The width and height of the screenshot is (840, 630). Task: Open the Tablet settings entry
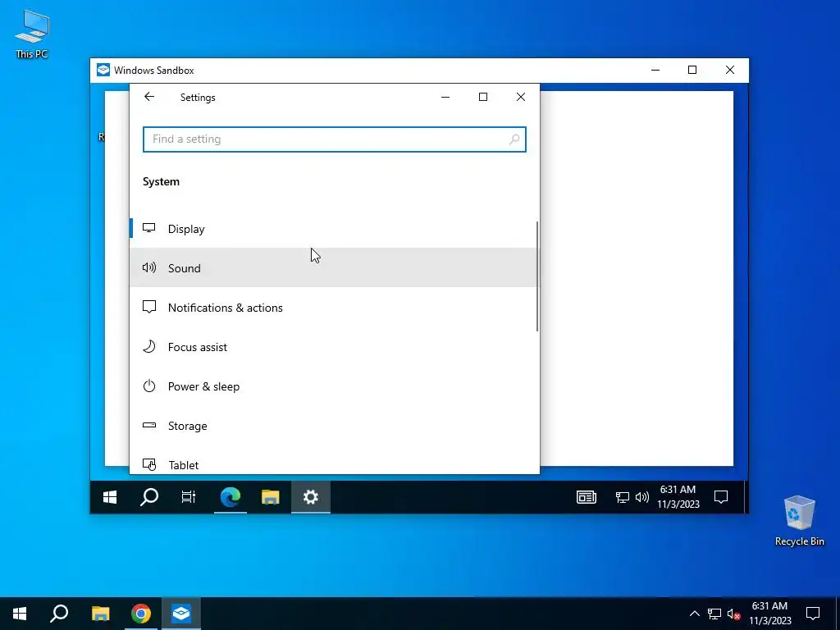333,464
